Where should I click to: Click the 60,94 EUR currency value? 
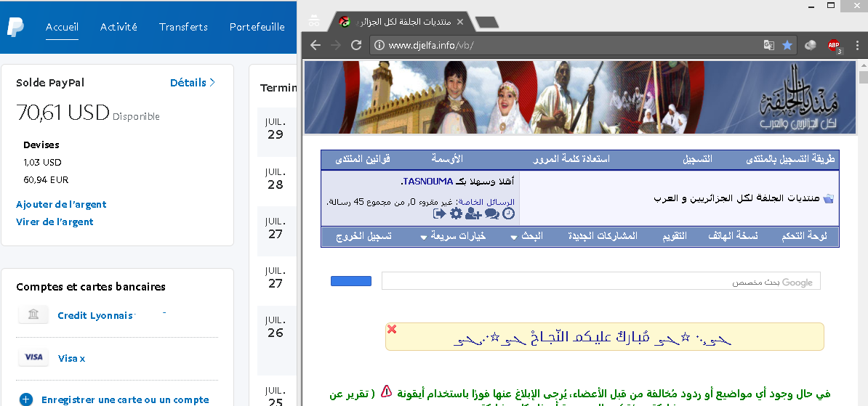[46, 180]
